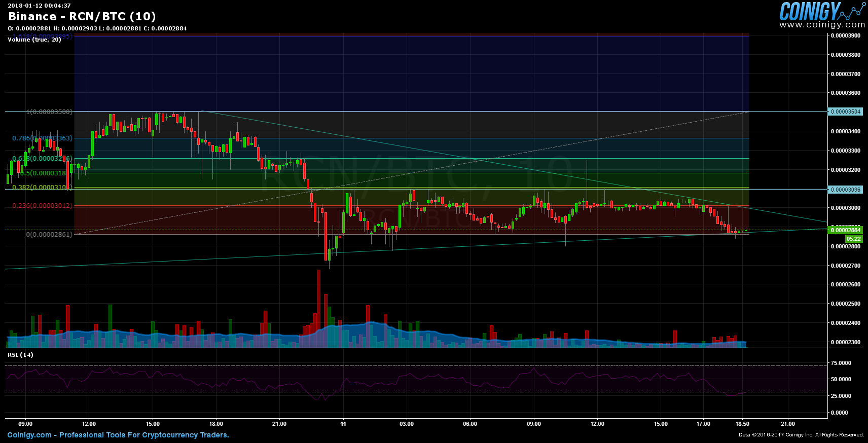Click the green 0.00002884 current price tag
This screenshot has width=868, height=443.
[x=845, y=230]
